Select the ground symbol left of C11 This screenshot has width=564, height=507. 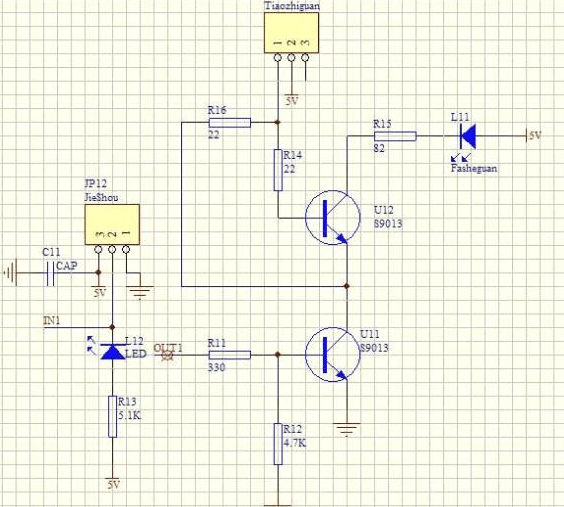pos(10,273)
